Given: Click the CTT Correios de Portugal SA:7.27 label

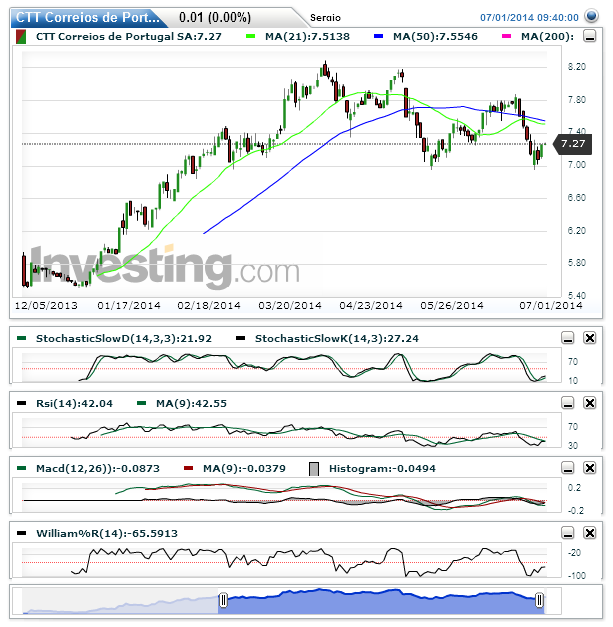Looking at the screenshot, I should pos(129,37).
